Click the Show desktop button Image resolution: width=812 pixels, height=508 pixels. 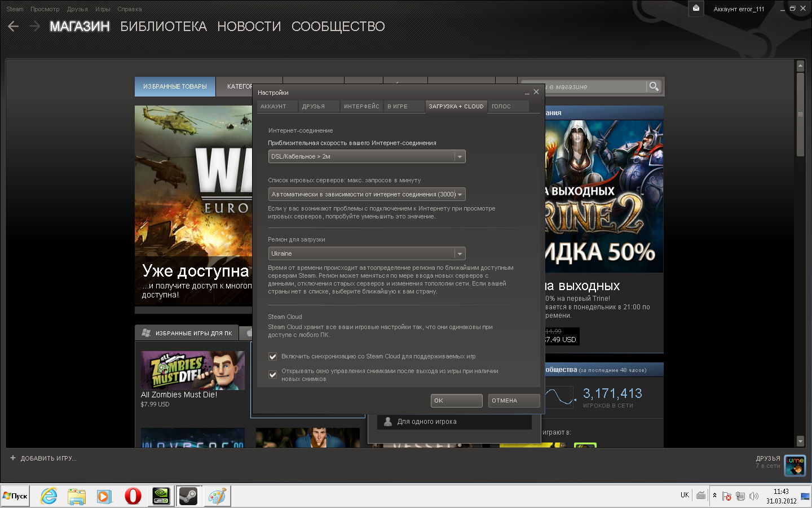click(x=805, y=496)
